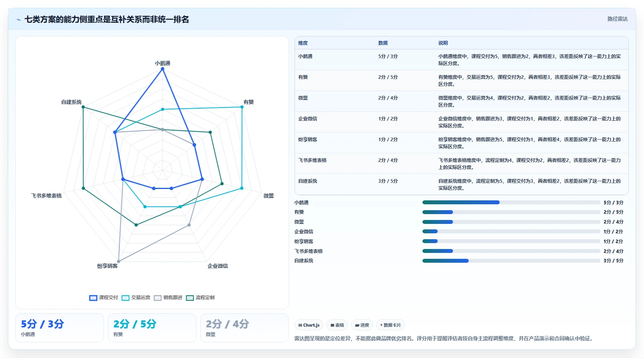
Task: Select the 纷享销客 cell in the table
Action: tap(307, 140)
